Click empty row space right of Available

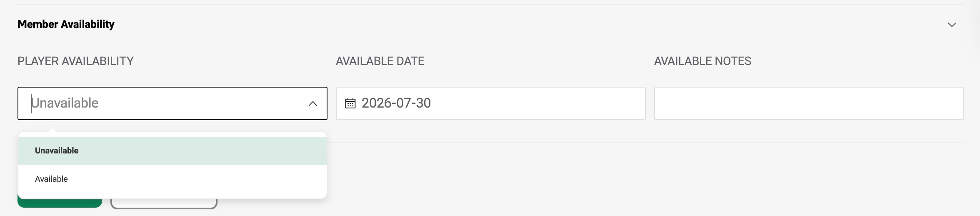point(197,179)
